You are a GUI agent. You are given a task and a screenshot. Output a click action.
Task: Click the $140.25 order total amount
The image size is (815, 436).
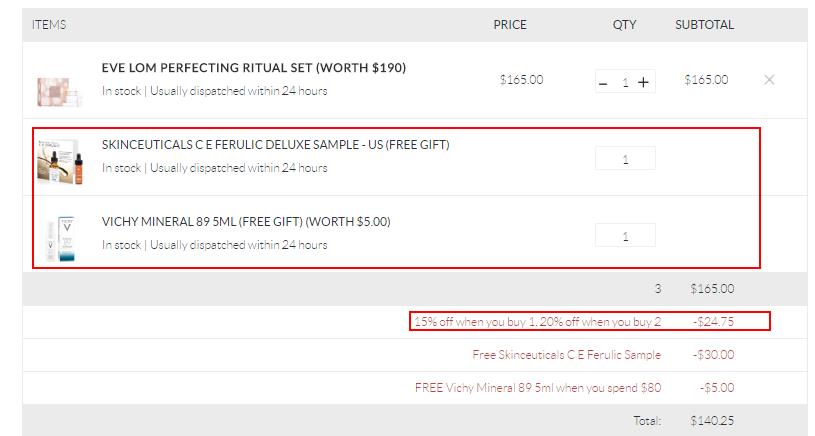pyautogui.click(x=712, y=421)
